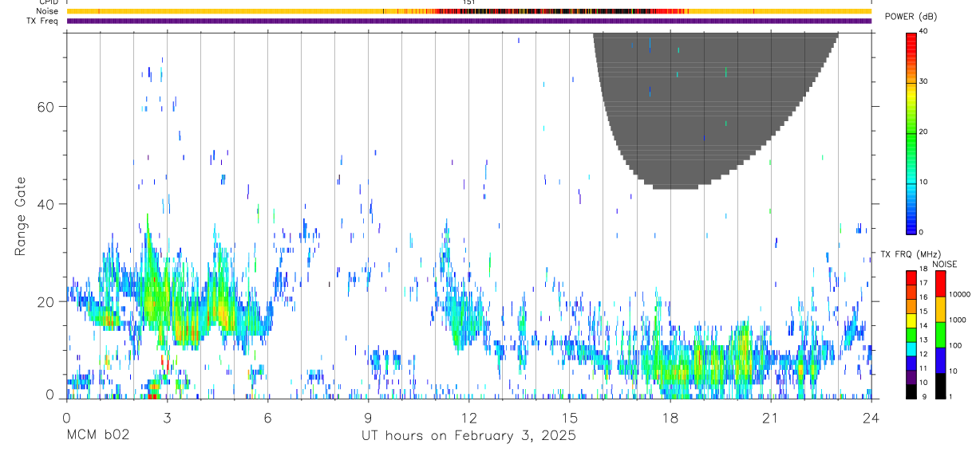Click the 'NOISE' legend label
980x452 pixels.
pos(944,264)
